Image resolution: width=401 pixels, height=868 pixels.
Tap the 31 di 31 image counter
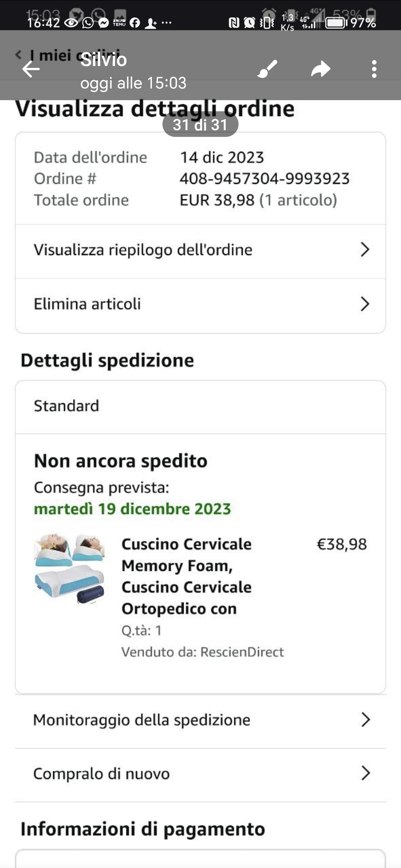click(200, 125)
